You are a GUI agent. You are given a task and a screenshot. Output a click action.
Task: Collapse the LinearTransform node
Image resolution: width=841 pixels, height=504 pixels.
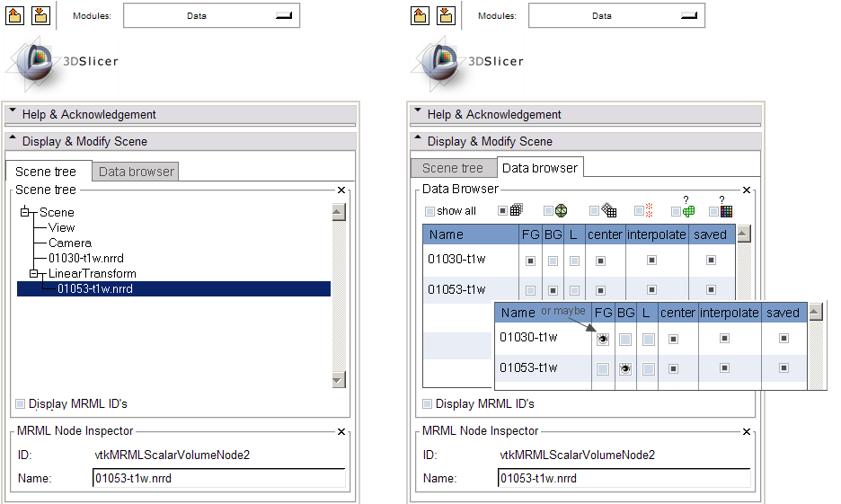tap(34, 273)
